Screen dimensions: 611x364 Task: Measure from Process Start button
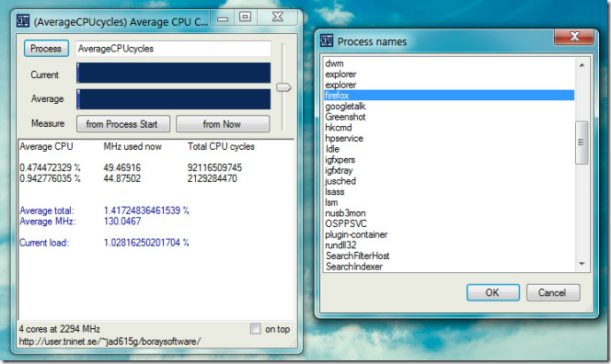123,124
